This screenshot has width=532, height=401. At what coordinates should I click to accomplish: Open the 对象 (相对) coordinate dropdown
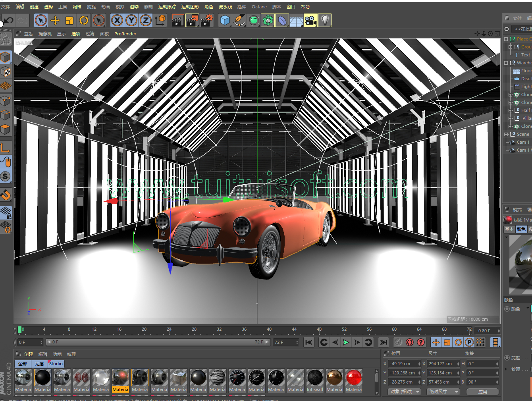pos(404,392)
